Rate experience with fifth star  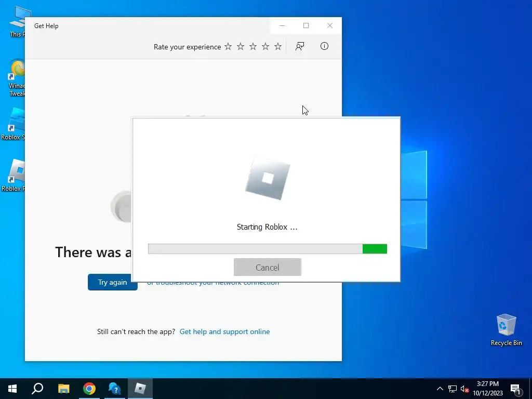coord(278,46)
